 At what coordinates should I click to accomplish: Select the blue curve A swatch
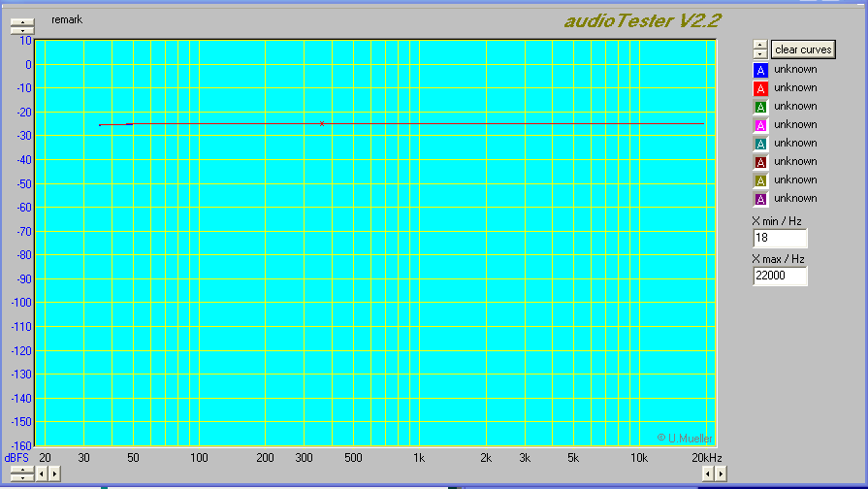[x=760, y=70]
